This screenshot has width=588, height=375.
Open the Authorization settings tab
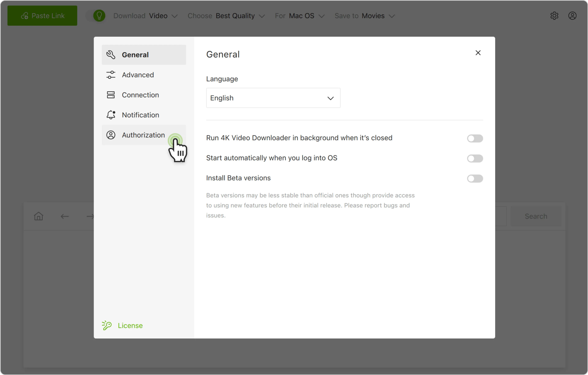tap(143, 135)
